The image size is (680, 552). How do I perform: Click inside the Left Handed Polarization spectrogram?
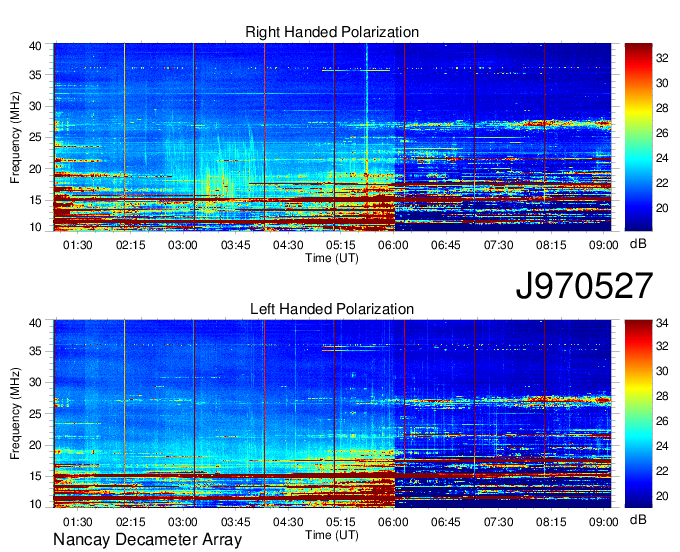click(x=332, y=414)
